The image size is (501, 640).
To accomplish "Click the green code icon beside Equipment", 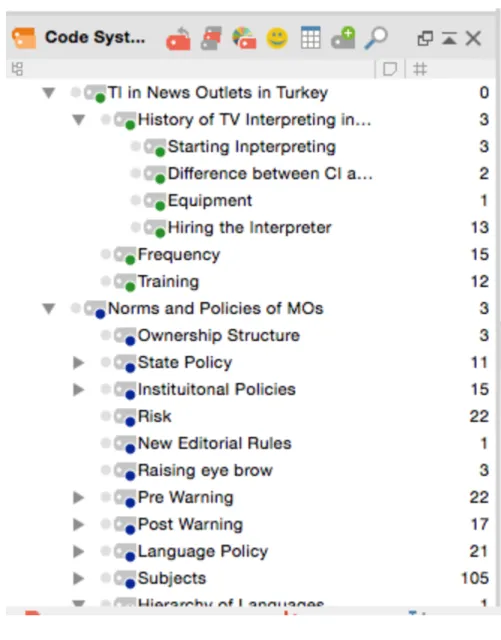I will (x=155, y=201).
